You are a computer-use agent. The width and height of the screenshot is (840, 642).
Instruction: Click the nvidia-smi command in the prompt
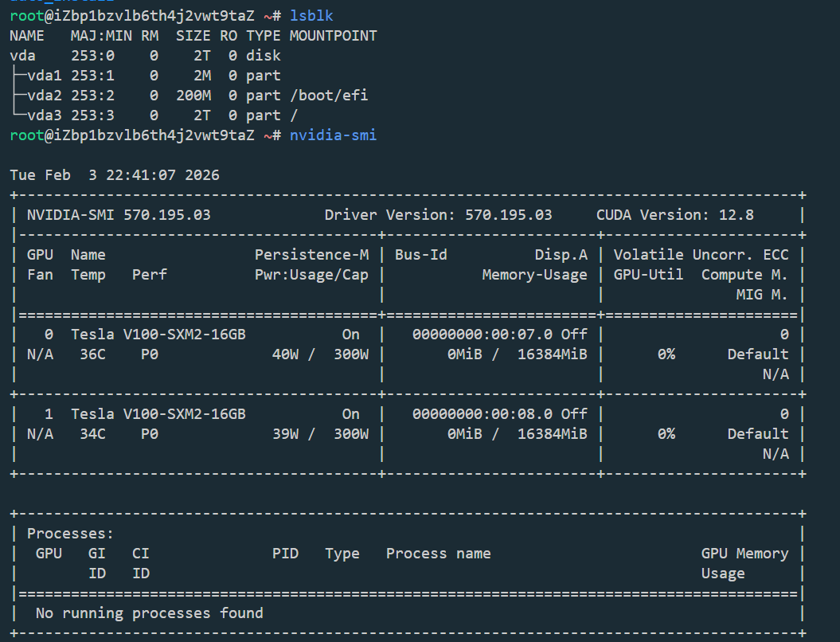coord(333,135)
